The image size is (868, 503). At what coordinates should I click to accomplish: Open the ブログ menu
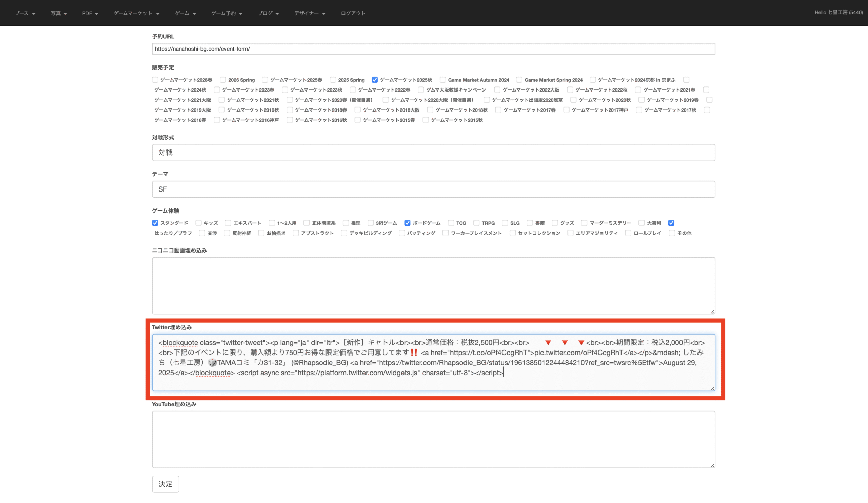268,13
